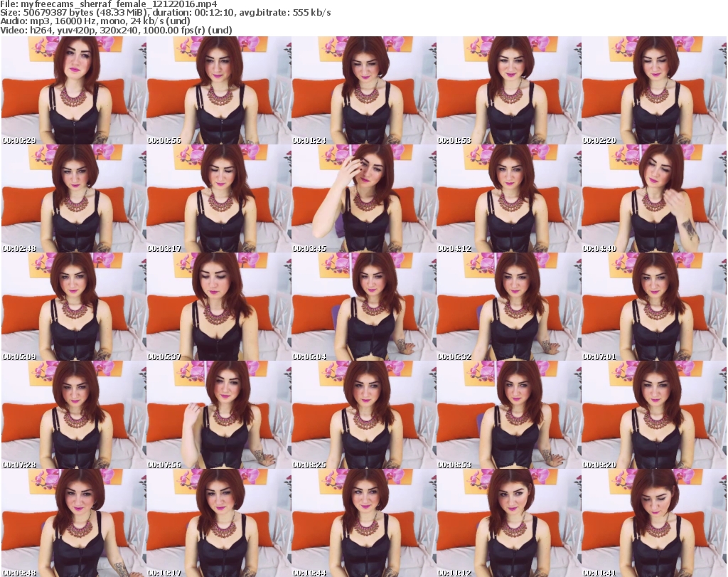This screenshot has height=577, width=728.
Task: Click the frame at 00:08:25
Action: 363,415
